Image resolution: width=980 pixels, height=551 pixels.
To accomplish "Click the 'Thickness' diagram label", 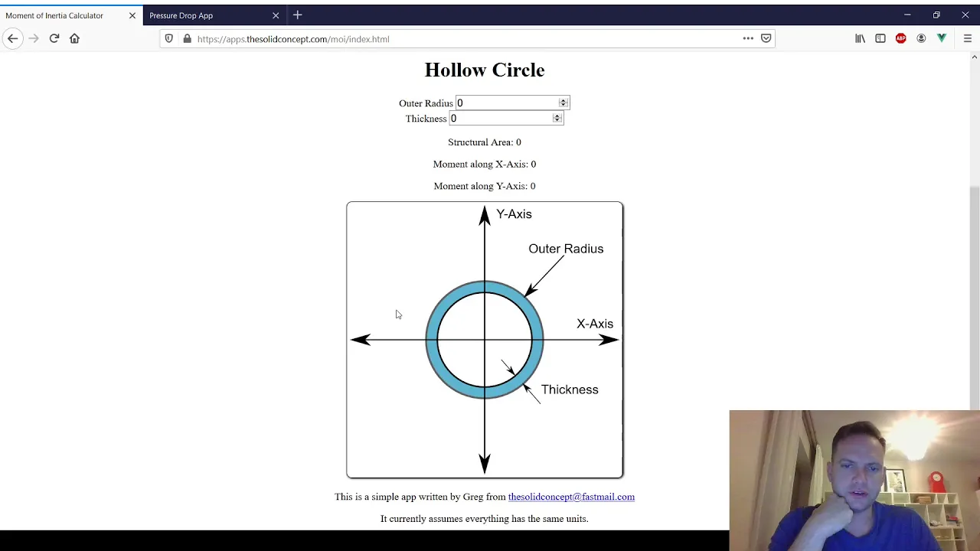I will pyautogui.click(x=570, y=390).
